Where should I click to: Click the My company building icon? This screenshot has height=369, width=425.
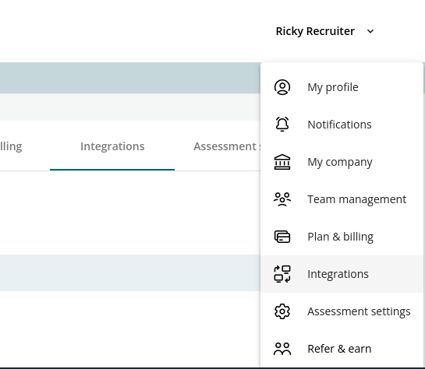(x=282, y=162)
